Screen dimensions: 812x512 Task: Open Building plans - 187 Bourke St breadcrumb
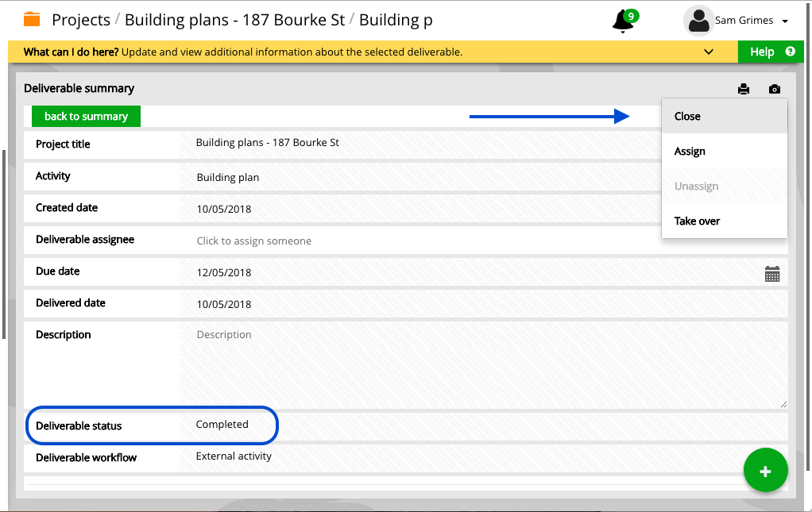pos(234,20)
